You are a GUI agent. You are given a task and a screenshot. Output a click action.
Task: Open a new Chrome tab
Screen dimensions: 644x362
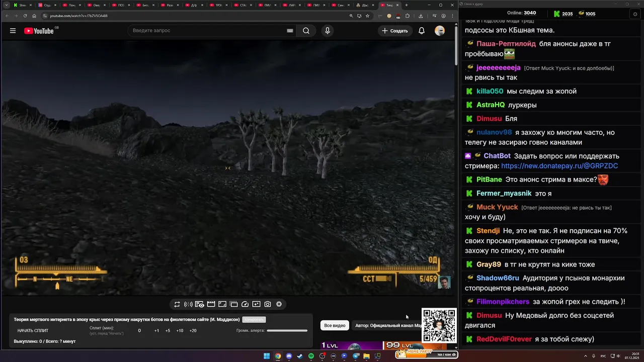[x=407, y=5]
